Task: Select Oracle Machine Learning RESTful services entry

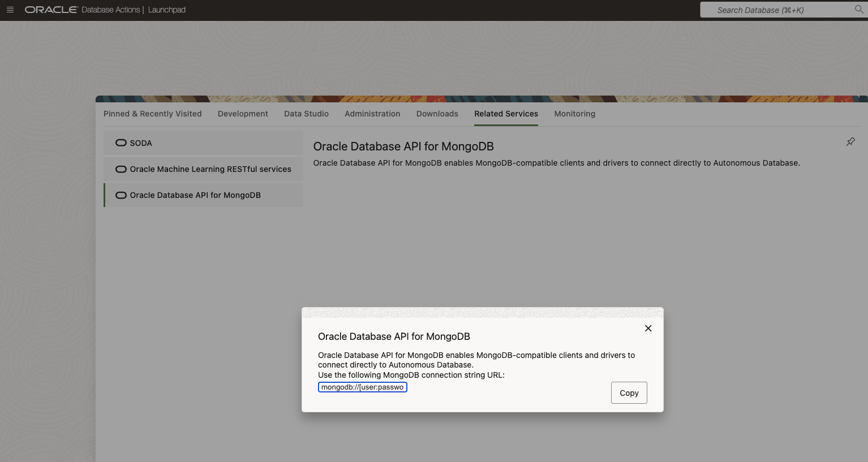Action: (x=210, y=169)
